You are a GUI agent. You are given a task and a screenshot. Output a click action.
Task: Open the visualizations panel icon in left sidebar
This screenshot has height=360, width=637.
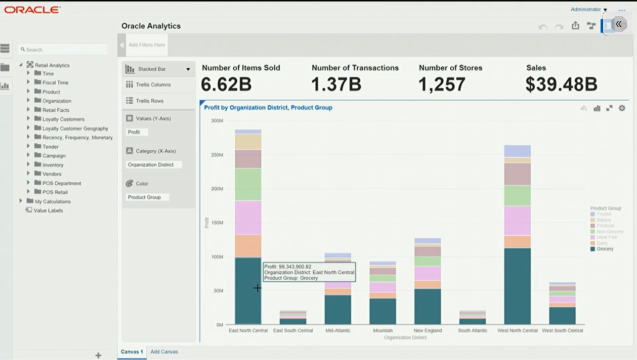(5, 86)
